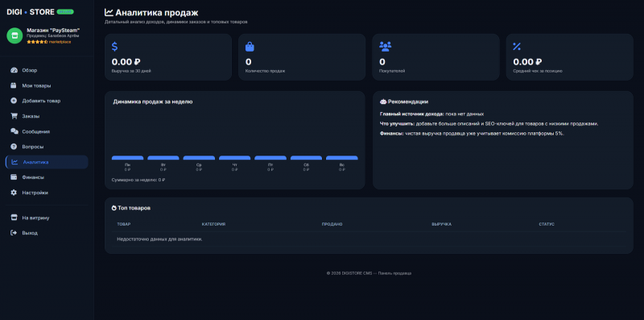
Task: Click the Чт bar in weekly chart
Action: 234,157
